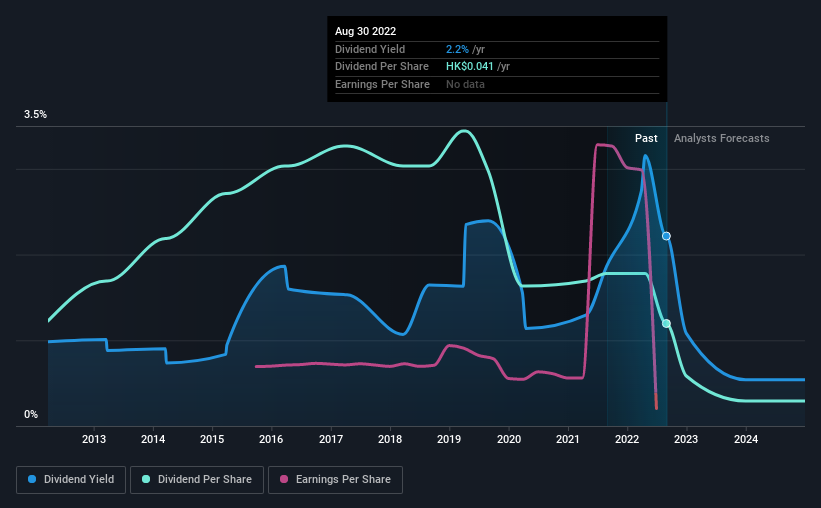Select the 2016 year axis label

coord(271,439)
